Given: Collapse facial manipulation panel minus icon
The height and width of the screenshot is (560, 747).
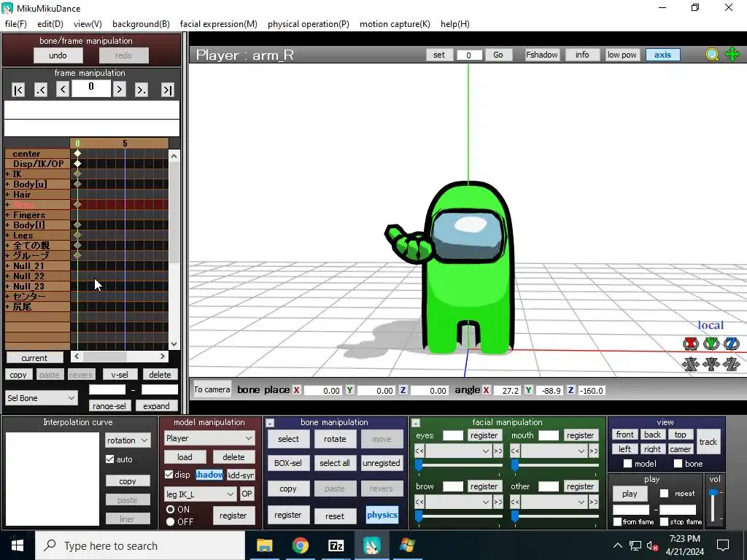Looking at the screenshot, I should click(x=415, y=423).
